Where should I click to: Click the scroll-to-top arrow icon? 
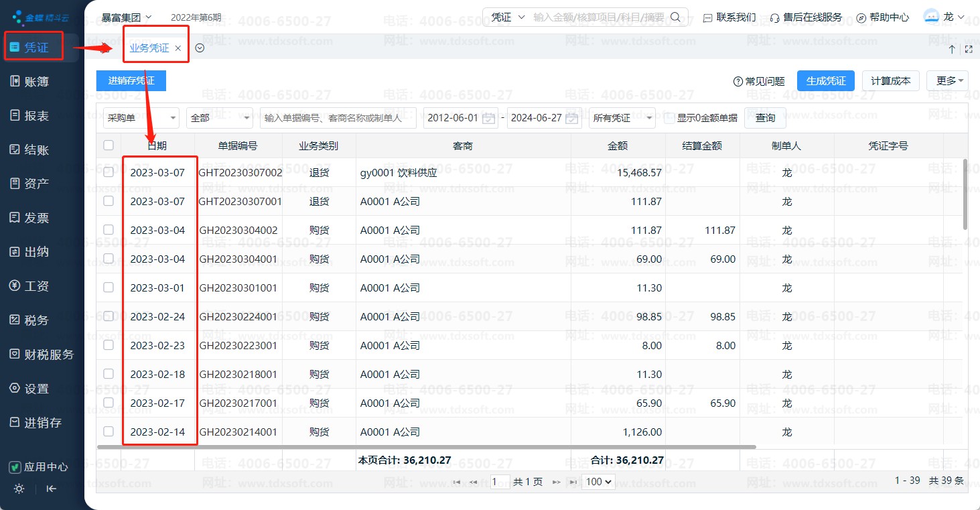point(952,49)
